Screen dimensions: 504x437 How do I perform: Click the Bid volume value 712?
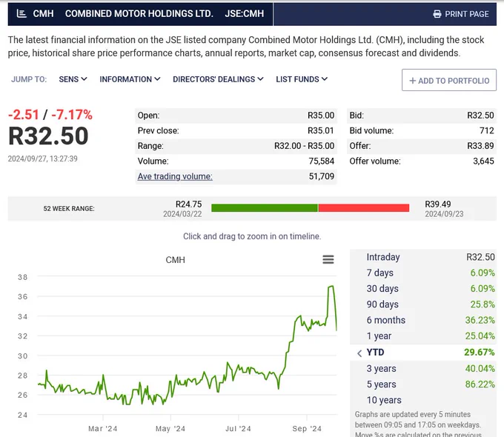coord(487,131)
